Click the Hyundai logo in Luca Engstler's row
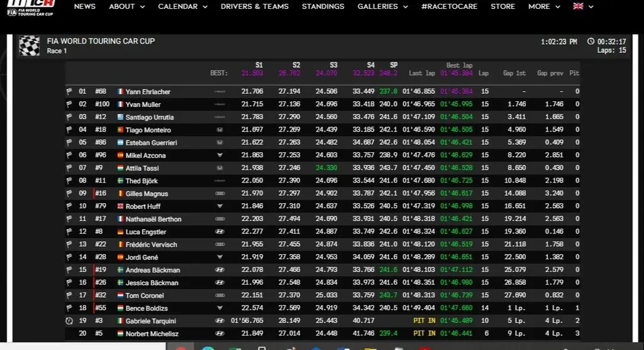Screen dimensions: 644x350 [x=219, y=232]
